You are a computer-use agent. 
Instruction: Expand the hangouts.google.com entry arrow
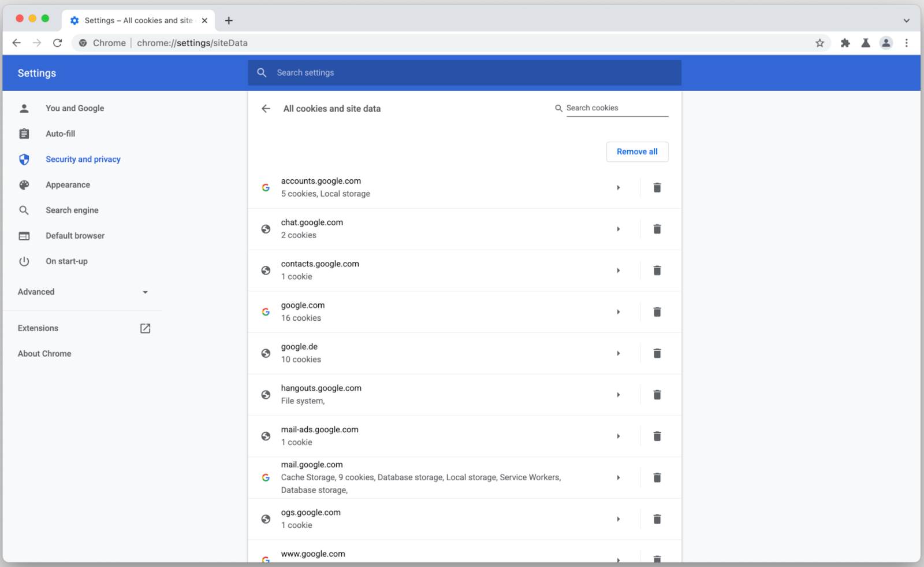[619, 395]
